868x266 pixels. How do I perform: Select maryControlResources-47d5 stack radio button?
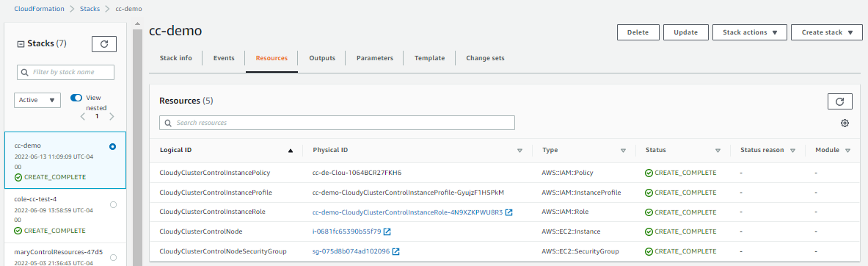114,257
